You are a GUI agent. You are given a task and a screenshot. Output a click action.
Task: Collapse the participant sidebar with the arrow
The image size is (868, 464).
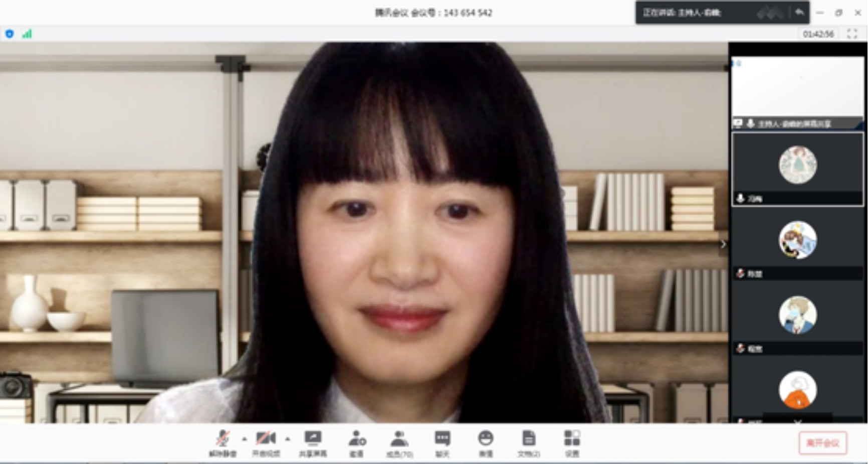[723, 244]
